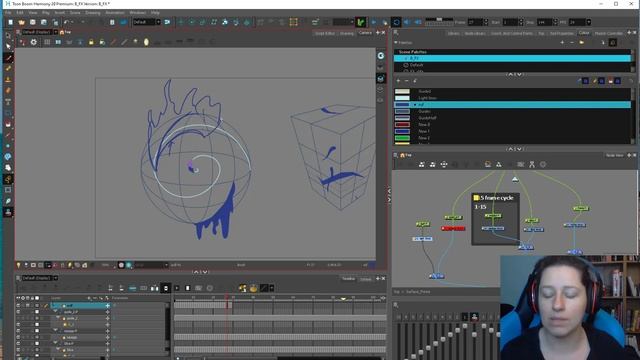Click the Undo arrow in top toolbar
Screen dimensions: 640x360
pyautogui.click(x=66, y=22)
